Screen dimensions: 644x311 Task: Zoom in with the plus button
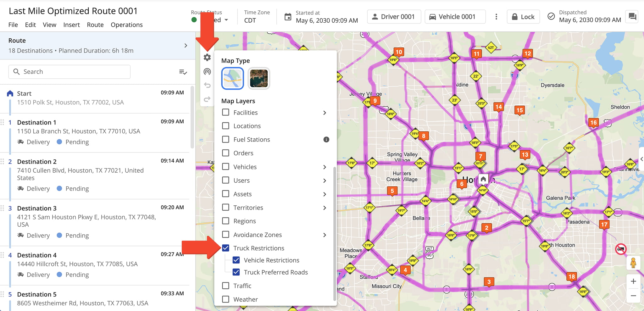click(633, 281)
